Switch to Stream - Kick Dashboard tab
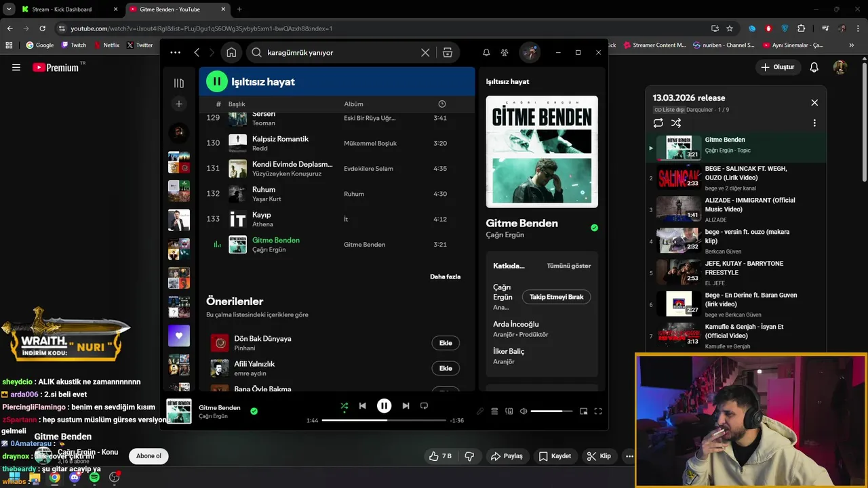This screenshot has height=488, width=868. tap(68, 9)
